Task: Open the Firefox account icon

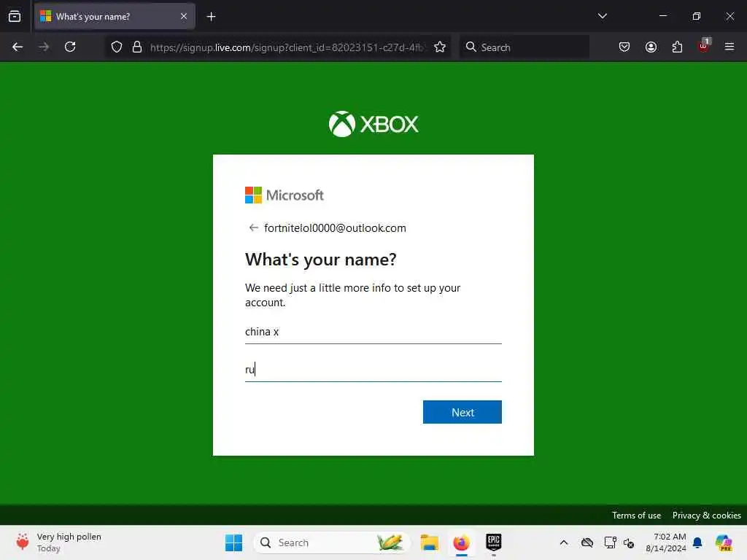Action: [x=651, y=47]
